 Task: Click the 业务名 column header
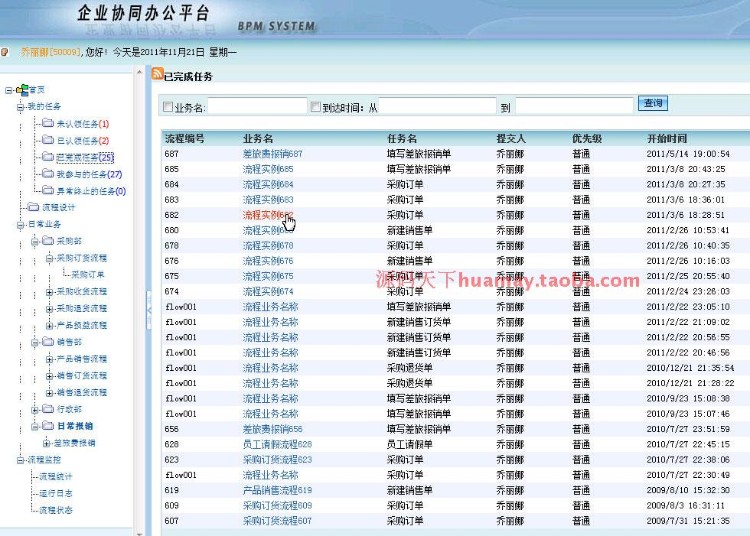[258, 139]
